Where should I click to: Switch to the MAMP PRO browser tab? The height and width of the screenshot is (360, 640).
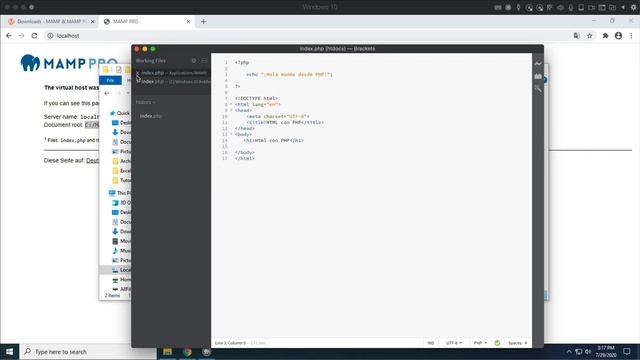pos(146,22)
